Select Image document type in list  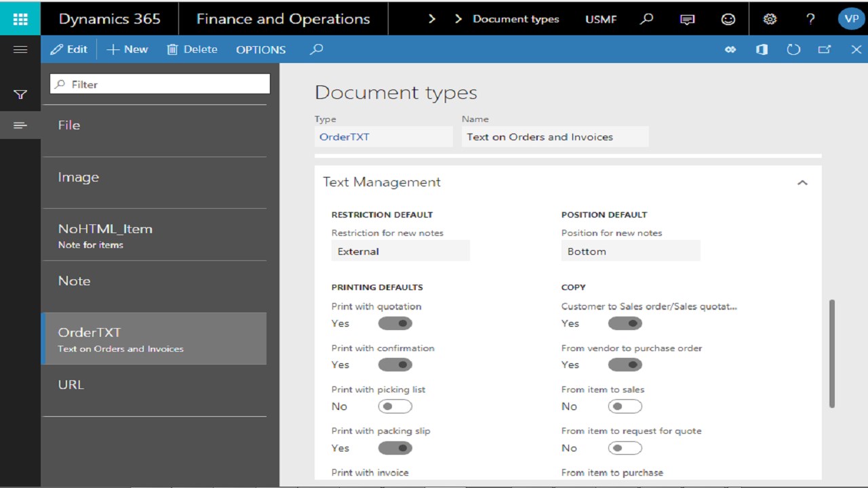[x=155, y=183]
